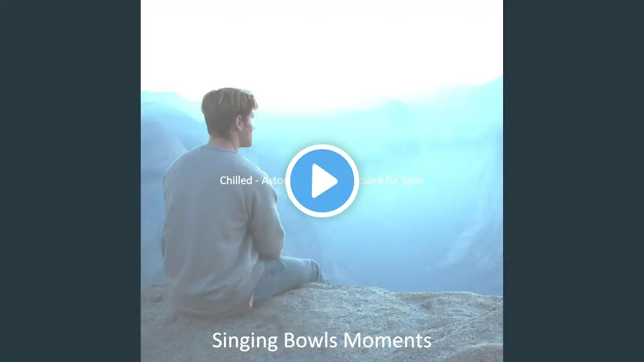
Task: Click the word "Bowls" in bottom caption
Action: pos(311,340)
